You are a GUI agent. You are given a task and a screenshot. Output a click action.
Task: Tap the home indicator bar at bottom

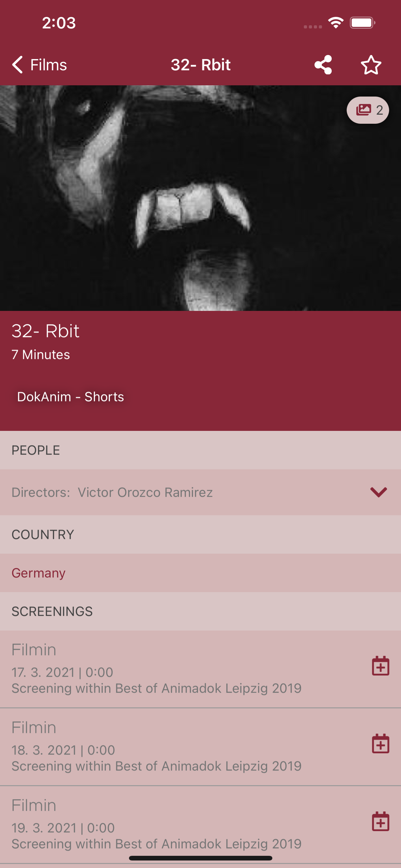[x=200, y=858]
